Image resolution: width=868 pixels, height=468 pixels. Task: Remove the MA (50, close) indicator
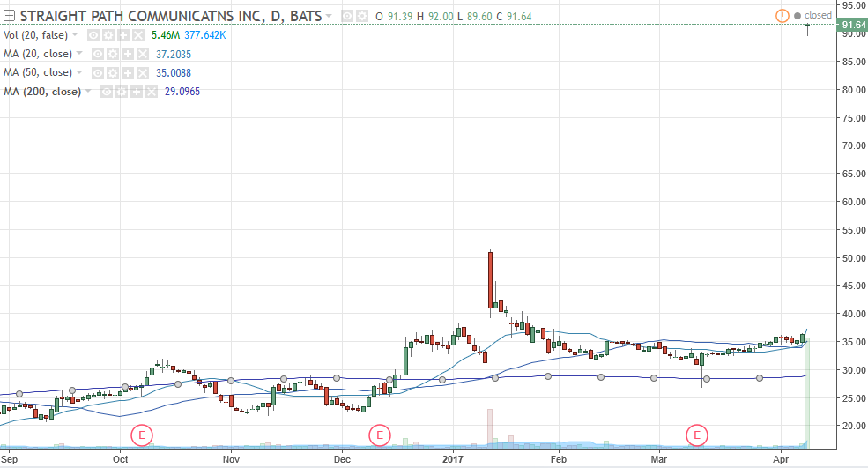click(143, 72)
